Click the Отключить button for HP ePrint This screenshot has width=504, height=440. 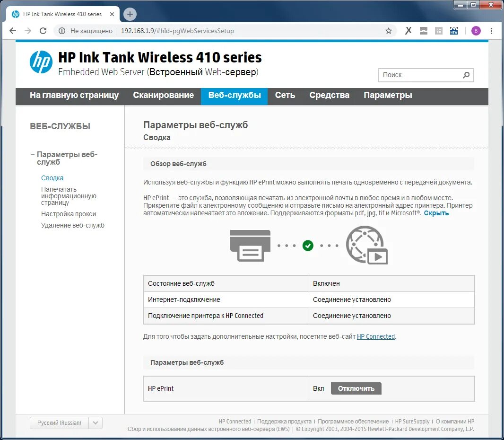(356, 388)
